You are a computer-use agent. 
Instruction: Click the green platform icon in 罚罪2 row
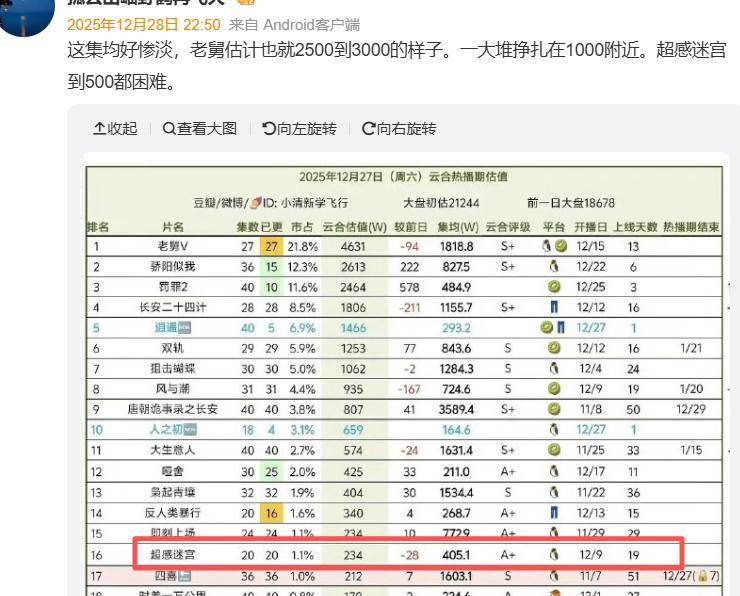tap(554, 287)
